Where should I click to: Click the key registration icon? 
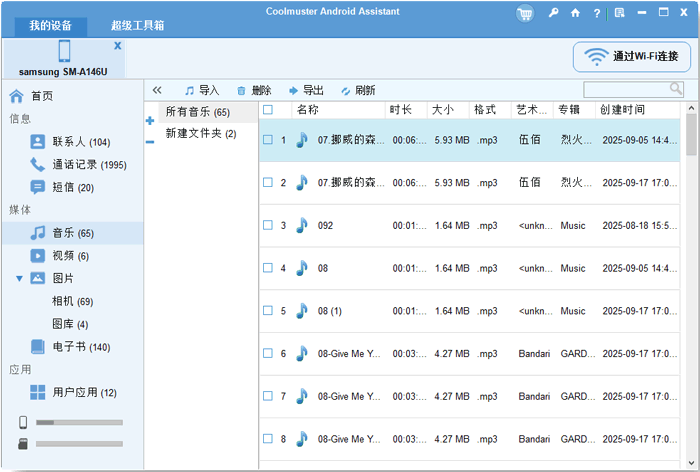[553, 13]
